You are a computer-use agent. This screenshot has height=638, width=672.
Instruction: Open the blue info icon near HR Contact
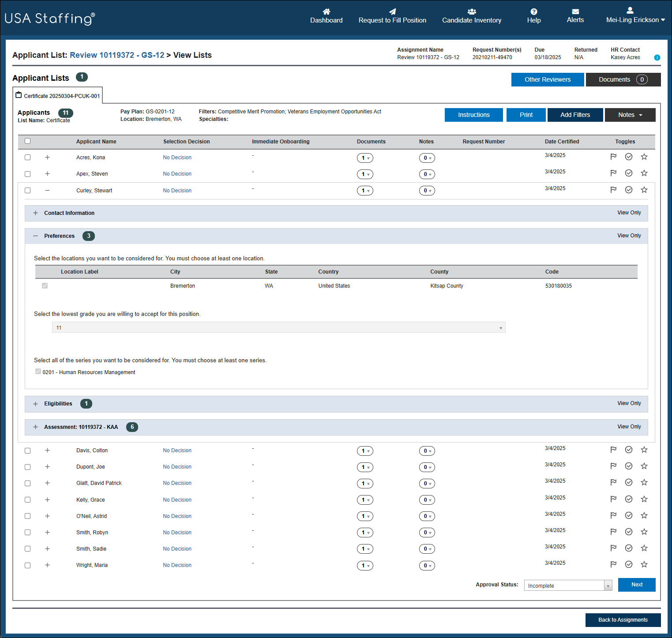(657, 57)
